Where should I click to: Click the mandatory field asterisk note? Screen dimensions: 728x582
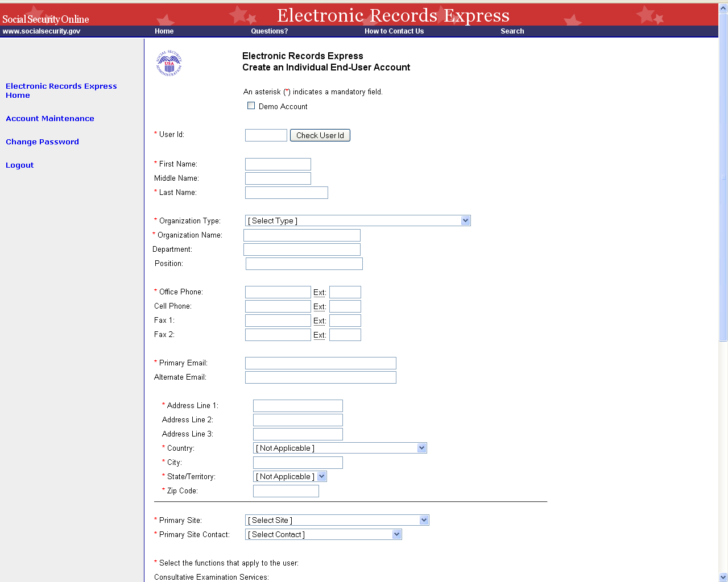(x=313, y=92)
